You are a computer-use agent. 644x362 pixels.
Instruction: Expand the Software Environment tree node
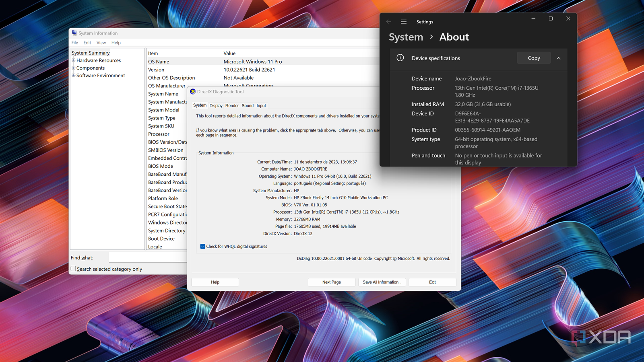tap(74, 76)
